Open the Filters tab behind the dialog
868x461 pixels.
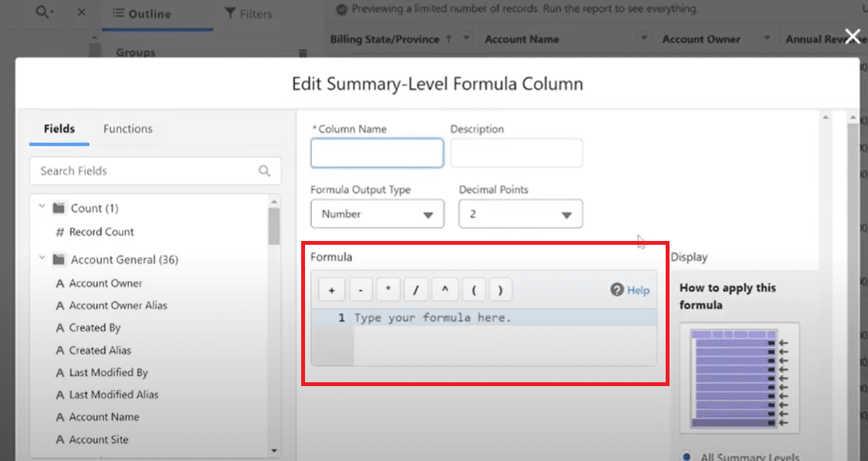(249, 14)
